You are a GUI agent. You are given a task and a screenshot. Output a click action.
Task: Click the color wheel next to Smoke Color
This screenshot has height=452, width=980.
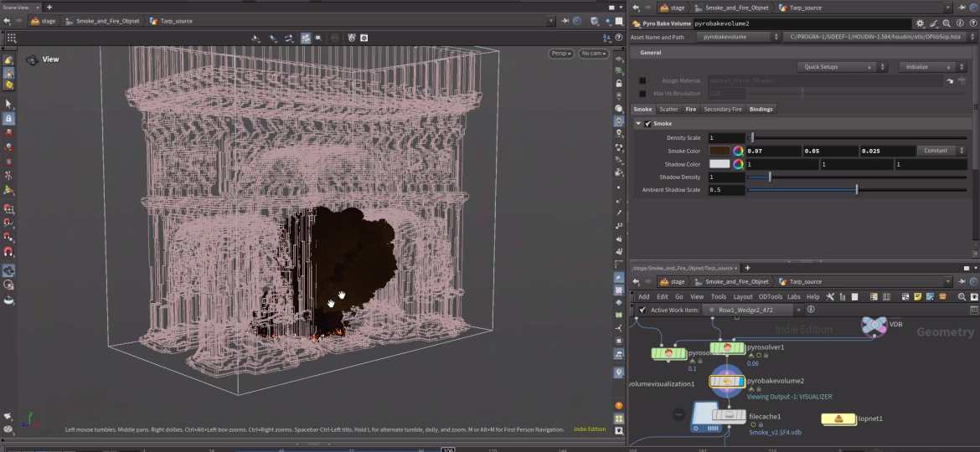click(x=738, y=151)
